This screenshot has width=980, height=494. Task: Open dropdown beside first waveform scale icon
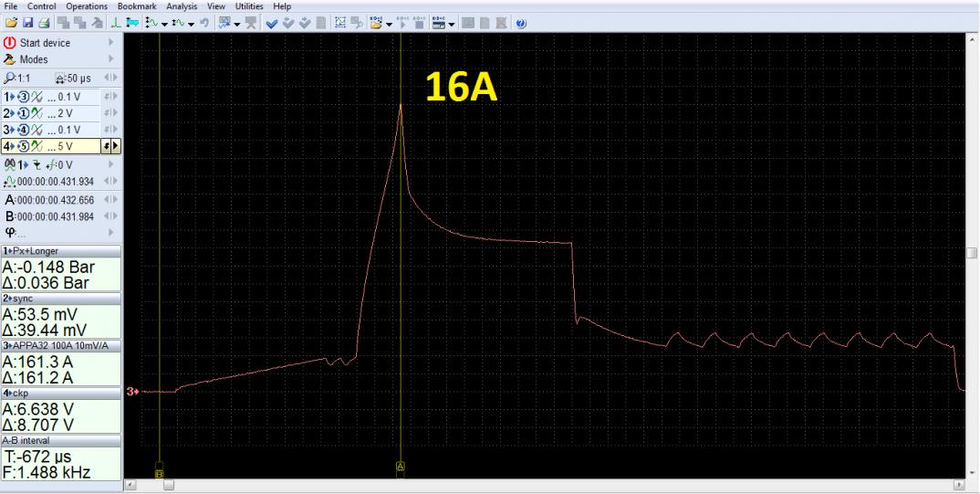[x=163, y=24]
